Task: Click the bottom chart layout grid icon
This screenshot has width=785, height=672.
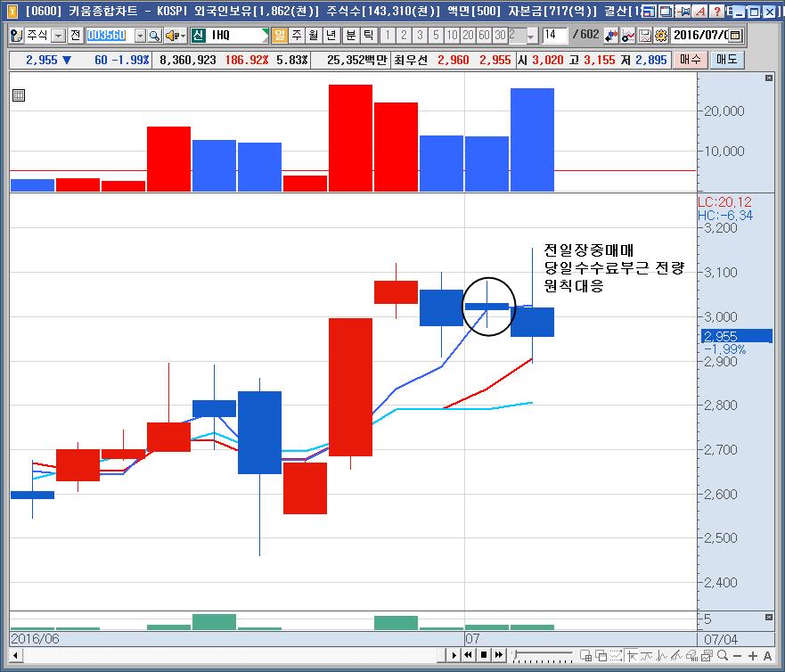Action: 585,655
